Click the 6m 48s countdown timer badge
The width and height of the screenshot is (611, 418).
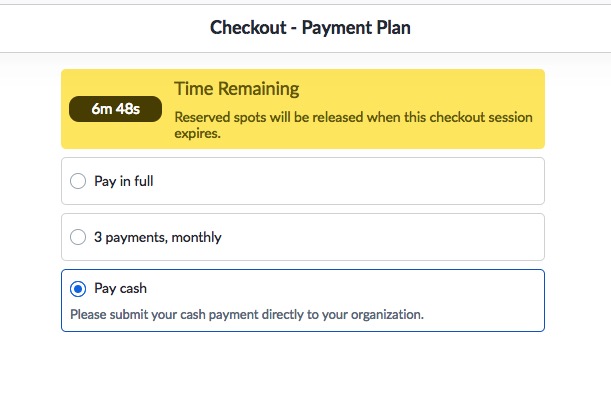point(115,109)
